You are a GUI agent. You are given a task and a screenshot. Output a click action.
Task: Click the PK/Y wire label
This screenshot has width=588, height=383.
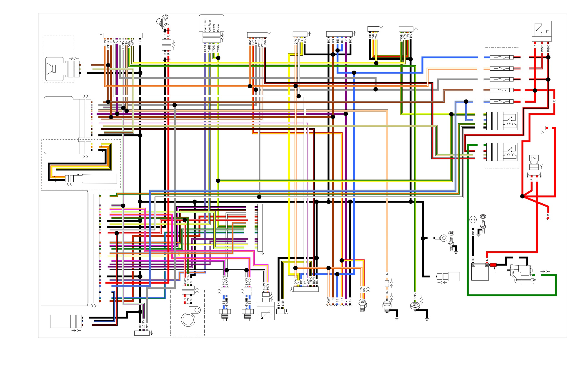tap(267, 287)
